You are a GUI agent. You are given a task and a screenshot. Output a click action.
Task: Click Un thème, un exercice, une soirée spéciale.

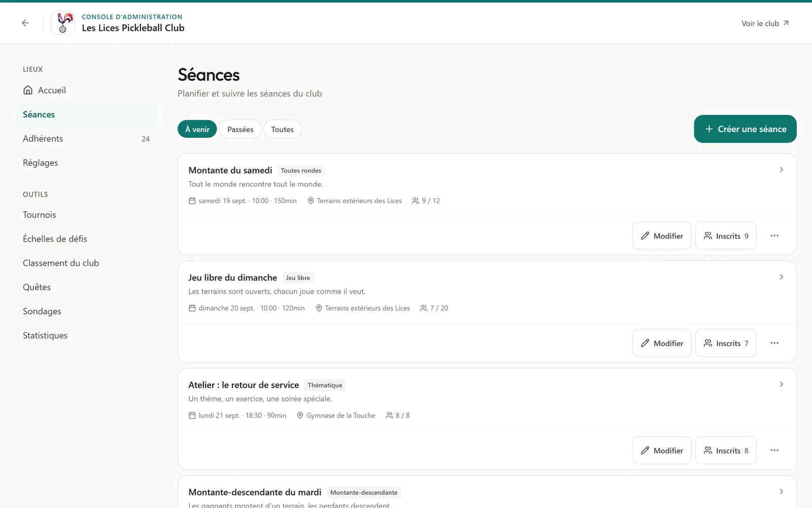[260, 399]
